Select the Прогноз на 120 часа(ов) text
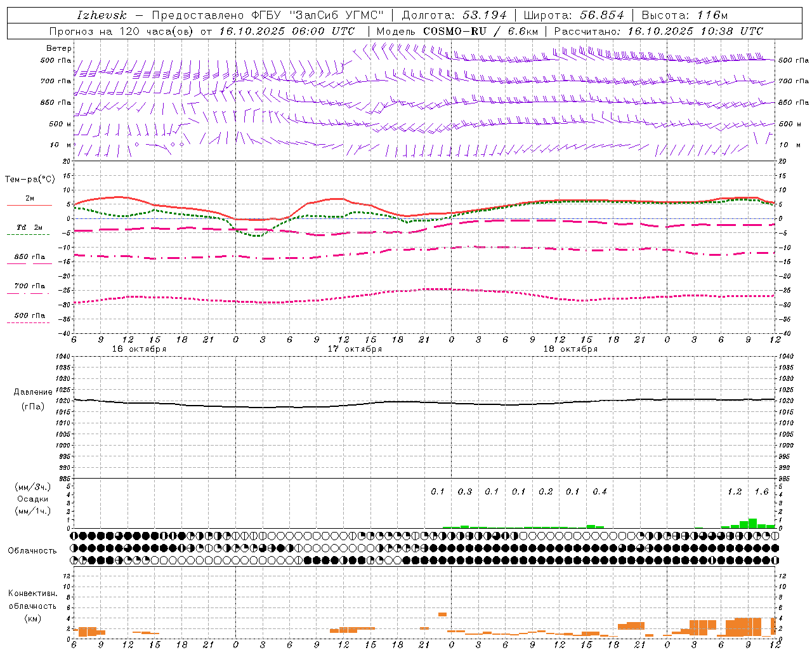The image size is (812, 650). [122, 31]
